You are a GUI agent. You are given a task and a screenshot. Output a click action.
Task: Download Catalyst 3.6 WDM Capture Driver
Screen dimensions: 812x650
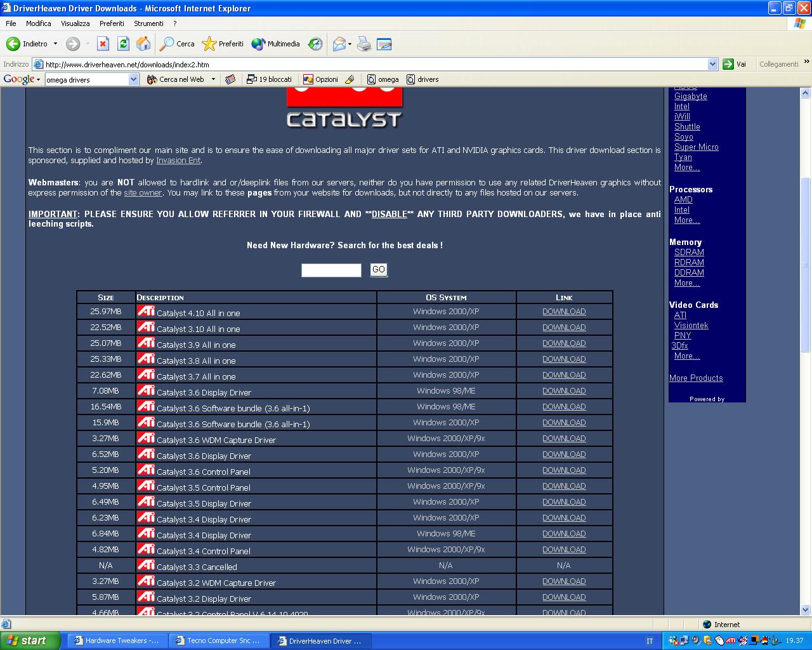pyautogui.click(x=564, y=439)
